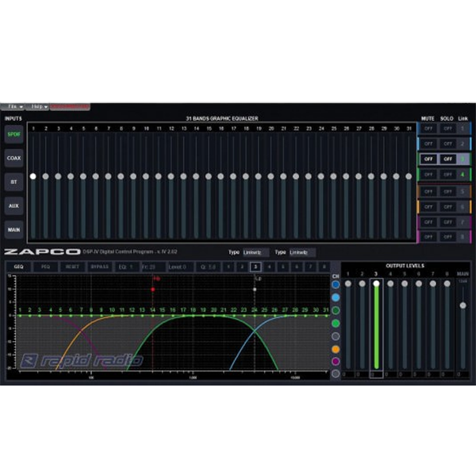
Task: Click green band point 31 on the response graph
Action: point(326,316)
